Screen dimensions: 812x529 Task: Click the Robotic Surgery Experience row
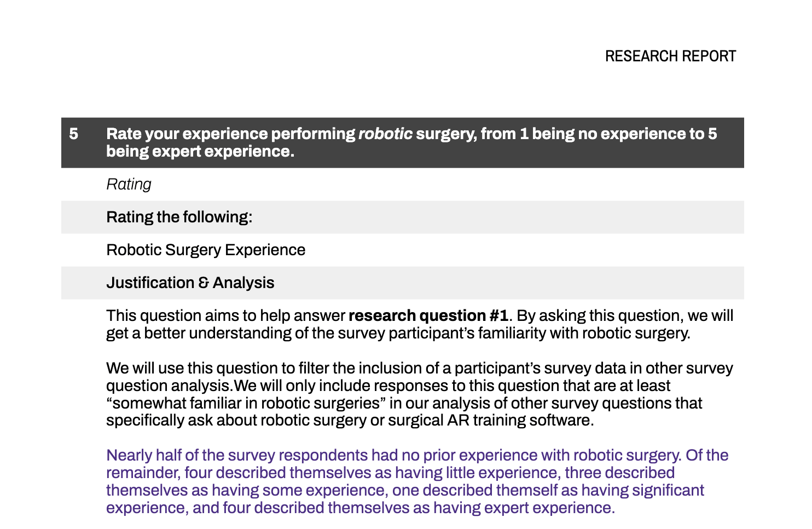coord(206,250)
